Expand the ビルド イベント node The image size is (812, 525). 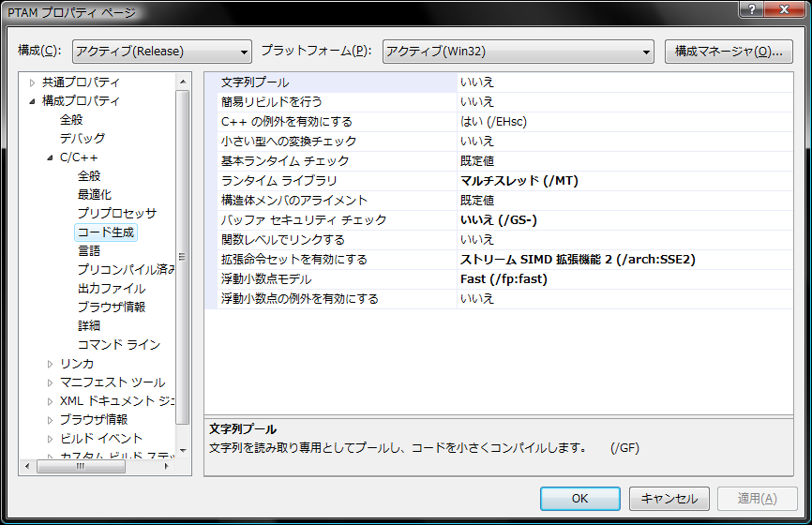(x=50, y=439)
